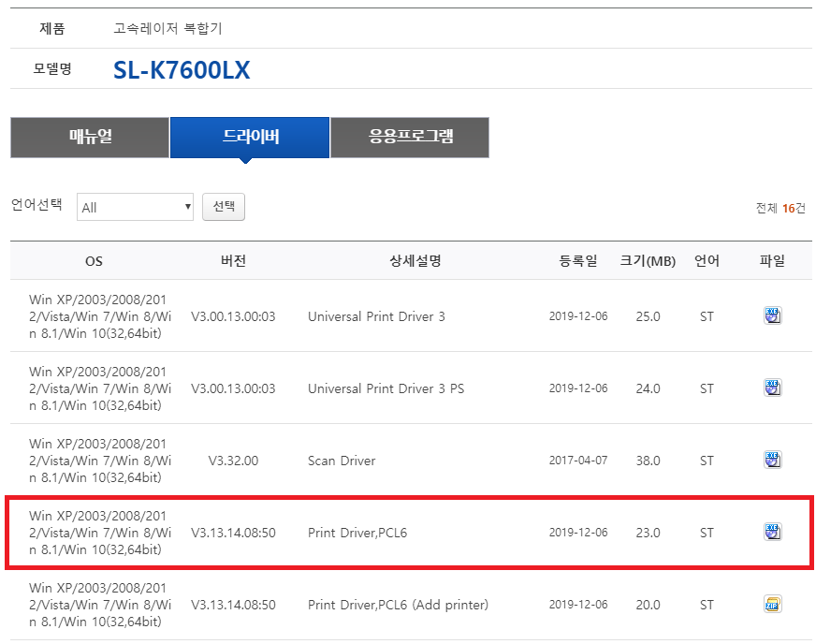Download Universal Print Driver 3 PS EXE file
This screenshot has width=816, height=644.
pos(772,388)
